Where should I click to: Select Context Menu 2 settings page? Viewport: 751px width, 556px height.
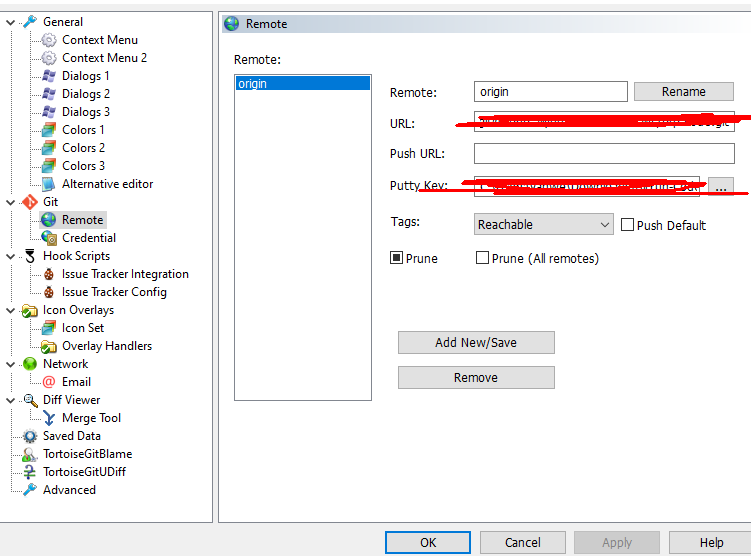coord(104,58)
